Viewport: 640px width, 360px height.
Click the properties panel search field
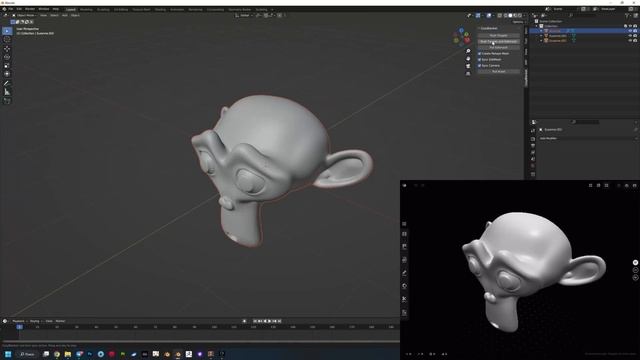(584, 122)
